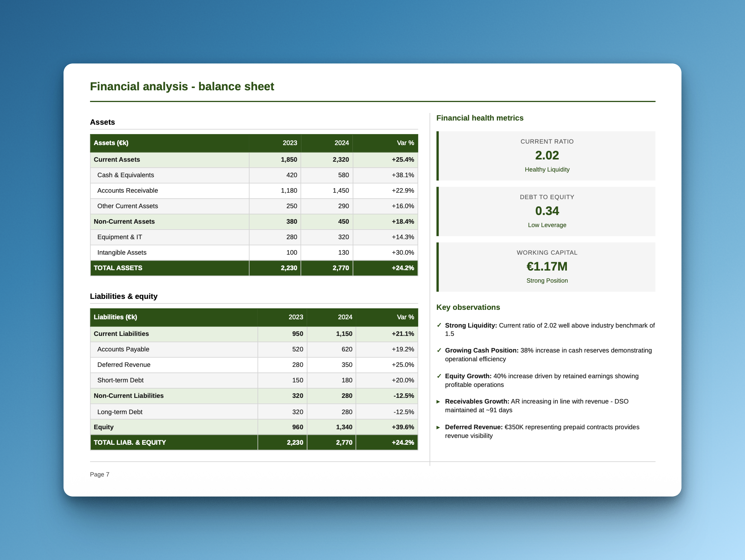Image resolution: width=745 pixels, height=560 pixels.
Task: Open the Financial health metrics section
Action: pos(480,118)
